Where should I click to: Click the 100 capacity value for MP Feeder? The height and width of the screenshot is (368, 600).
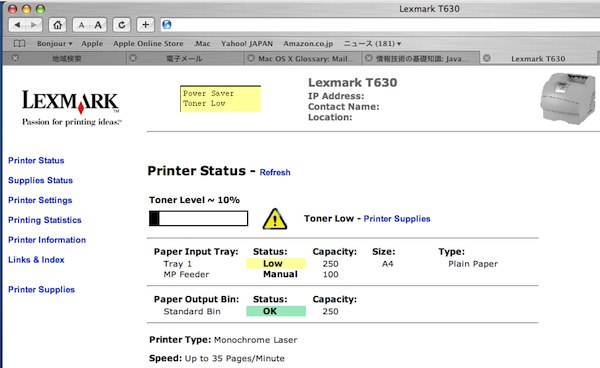331,274
